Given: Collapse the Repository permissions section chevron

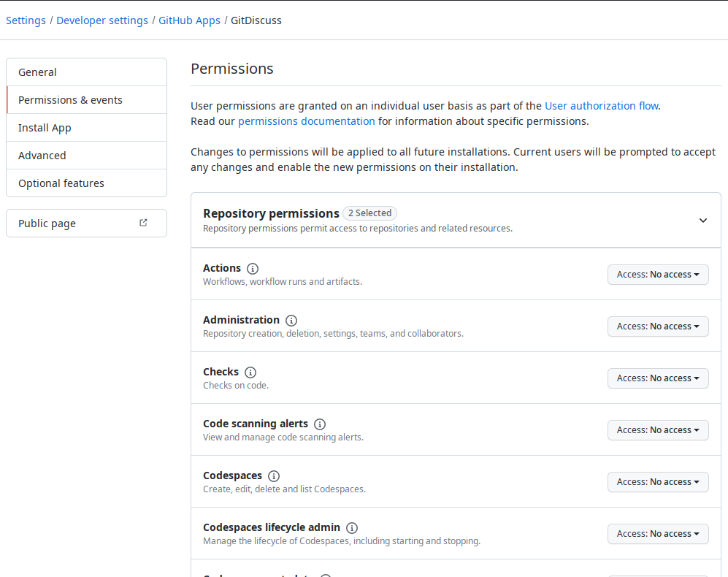Looking at the screenshot, I should point(703,221).
